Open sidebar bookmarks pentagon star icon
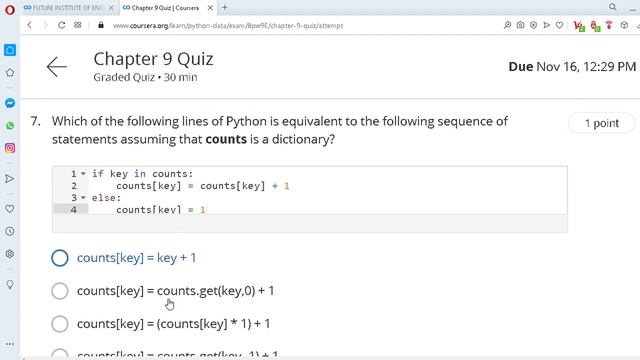The width and height of the screenshot is (640, 360). 10,73
